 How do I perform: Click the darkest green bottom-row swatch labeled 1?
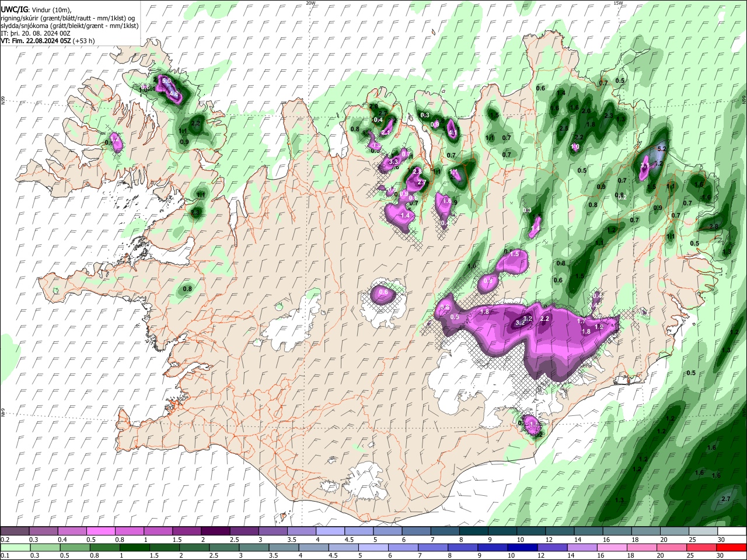point(135,548)
